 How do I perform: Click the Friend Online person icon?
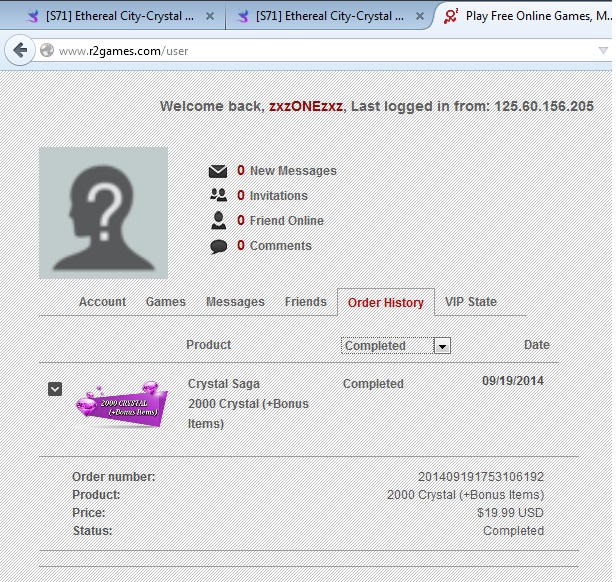point(218,221)
